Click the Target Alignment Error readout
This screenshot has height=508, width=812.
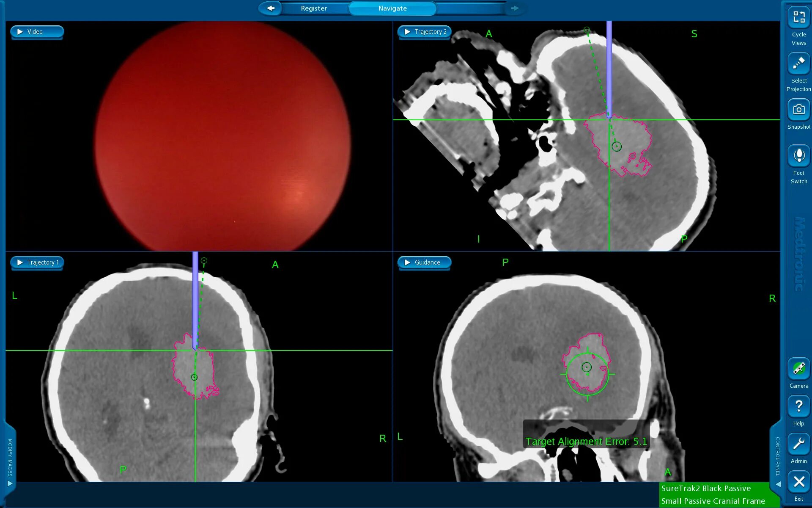(x=586, y=442)
